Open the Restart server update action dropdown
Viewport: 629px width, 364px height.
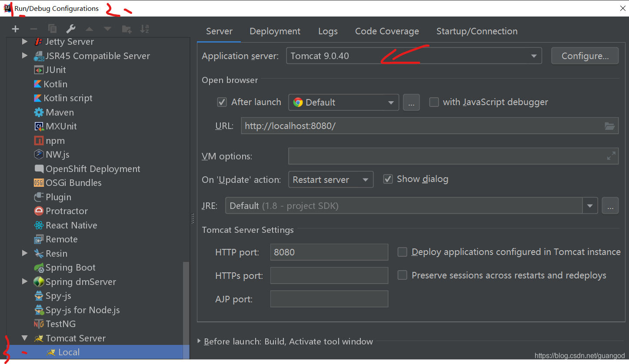(331, 180)
